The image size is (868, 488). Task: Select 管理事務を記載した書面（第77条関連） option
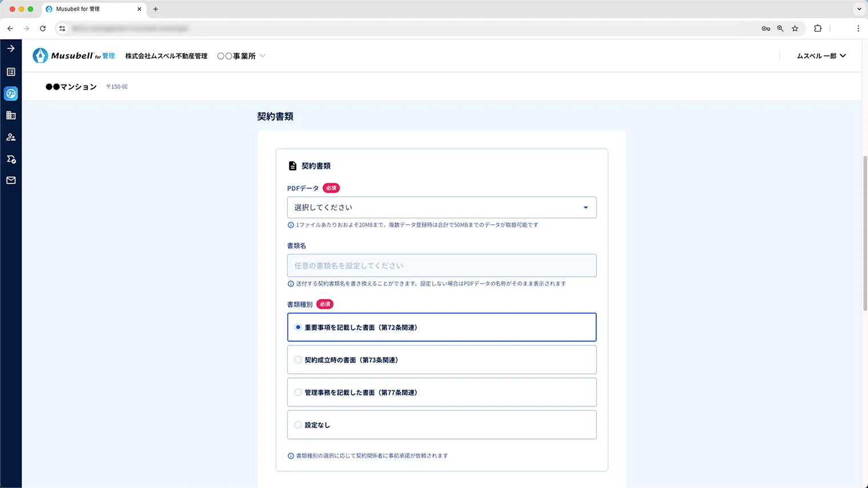[x=441, y=392]
